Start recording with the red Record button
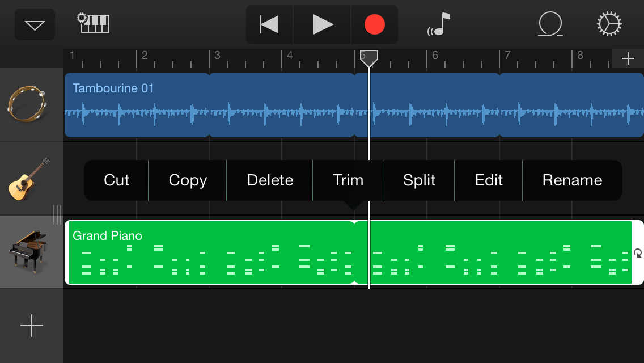The image size is (644, 363). click(x=374, y=24)
